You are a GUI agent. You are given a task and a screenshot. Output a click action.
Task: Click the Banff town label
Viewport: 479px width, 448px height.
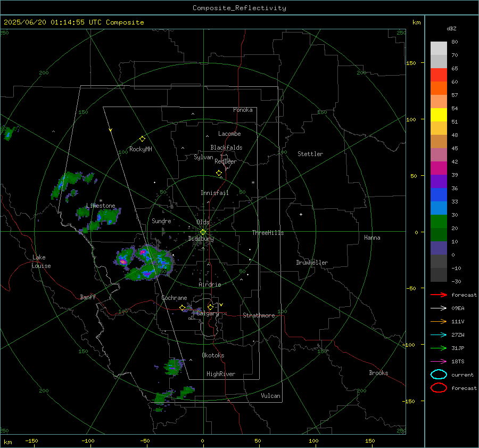point(88,297)
